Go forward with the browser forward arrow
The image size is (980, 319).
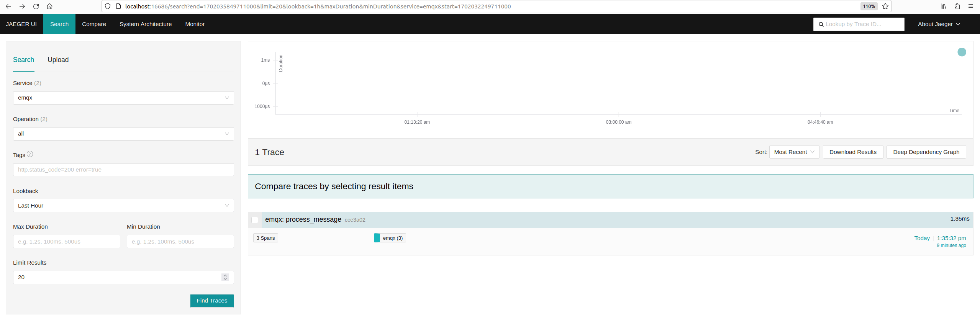(x=22, y=7)
